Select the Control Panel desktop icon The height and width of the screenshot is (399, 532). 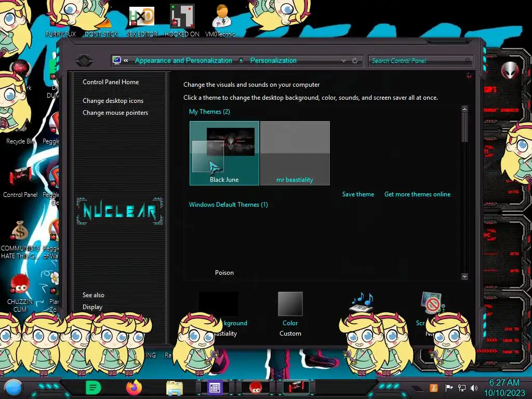20,182
